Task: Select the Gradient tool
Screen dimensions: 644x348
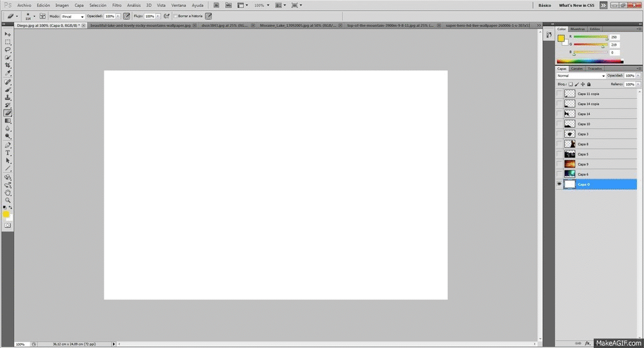Action: click(8, 121)
